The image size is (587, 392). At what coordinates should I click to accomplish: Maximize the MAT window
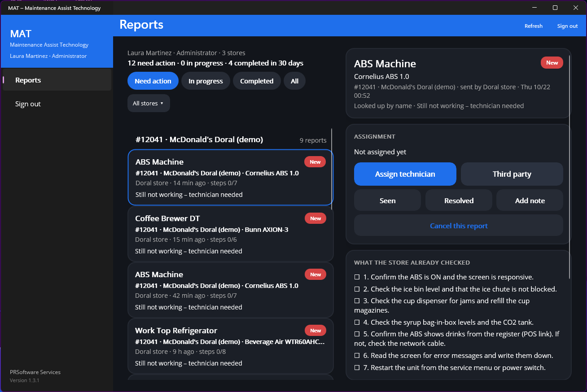(x=555, y=8)
